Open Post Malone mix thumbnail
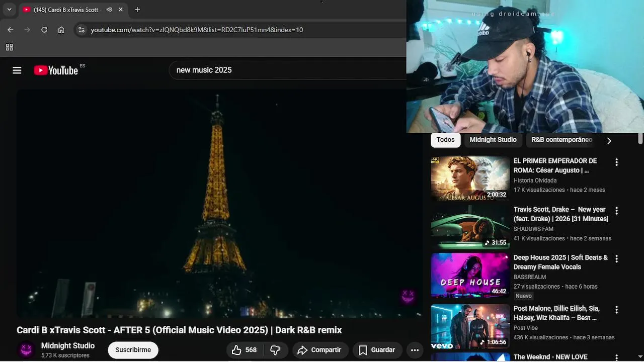 [470, 327]
